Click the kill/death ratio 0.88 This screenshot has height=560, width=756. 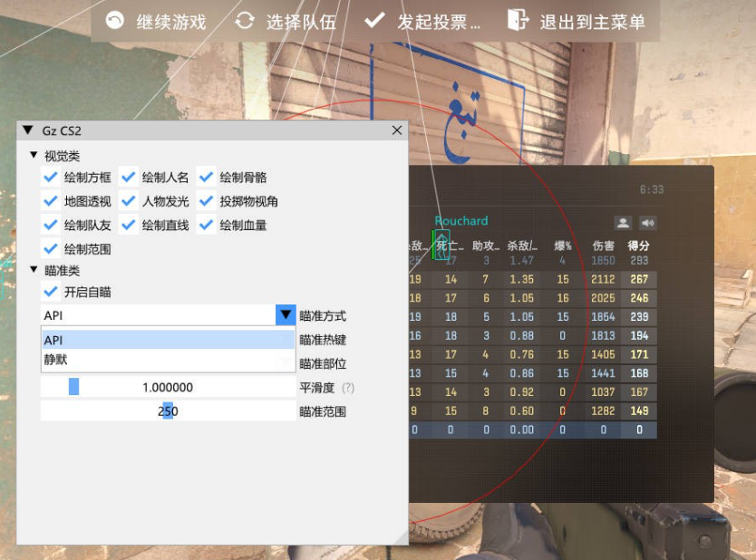[522, 335]
